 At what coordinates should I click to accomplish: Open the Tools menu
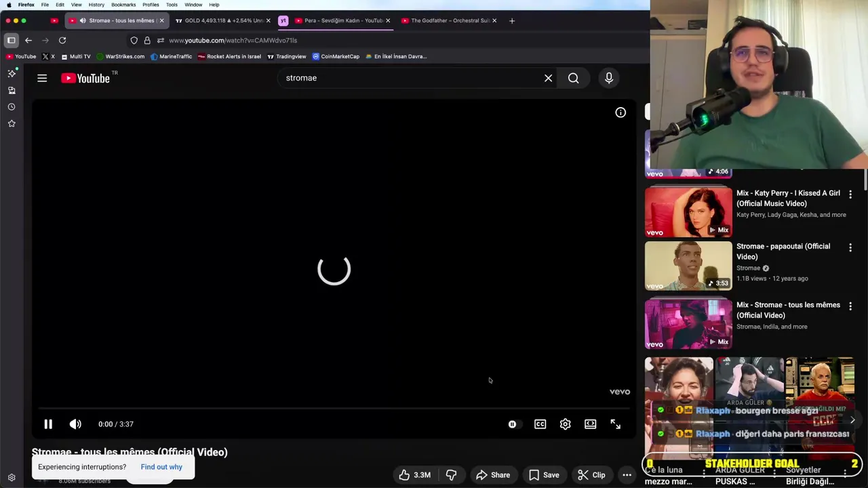point(172,5)
